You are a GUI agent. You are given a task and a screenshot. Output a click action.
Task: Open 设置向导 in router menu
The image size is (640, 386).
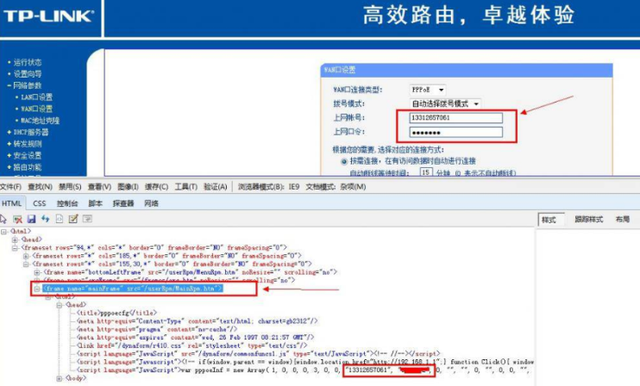point(27,74)
